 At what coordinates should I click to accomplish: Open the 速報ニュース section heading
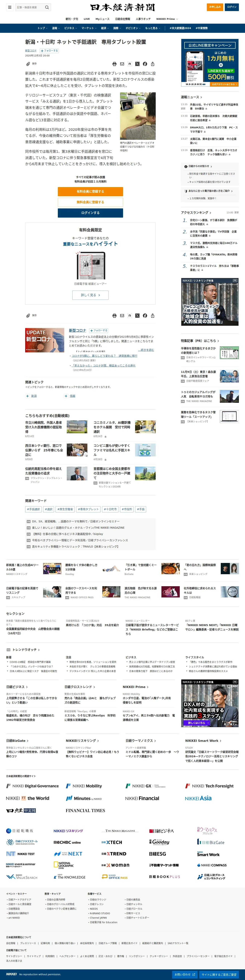191,97
